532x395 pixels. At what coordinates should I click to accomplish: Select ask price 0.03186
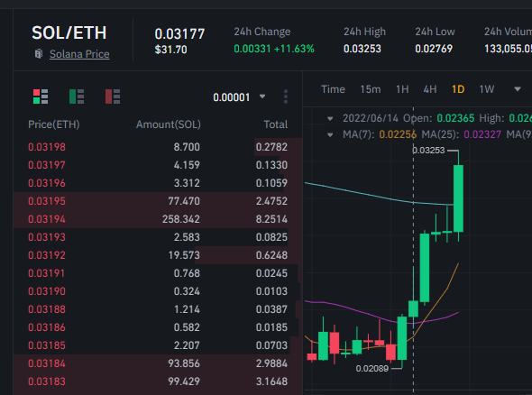coord(47,327)
